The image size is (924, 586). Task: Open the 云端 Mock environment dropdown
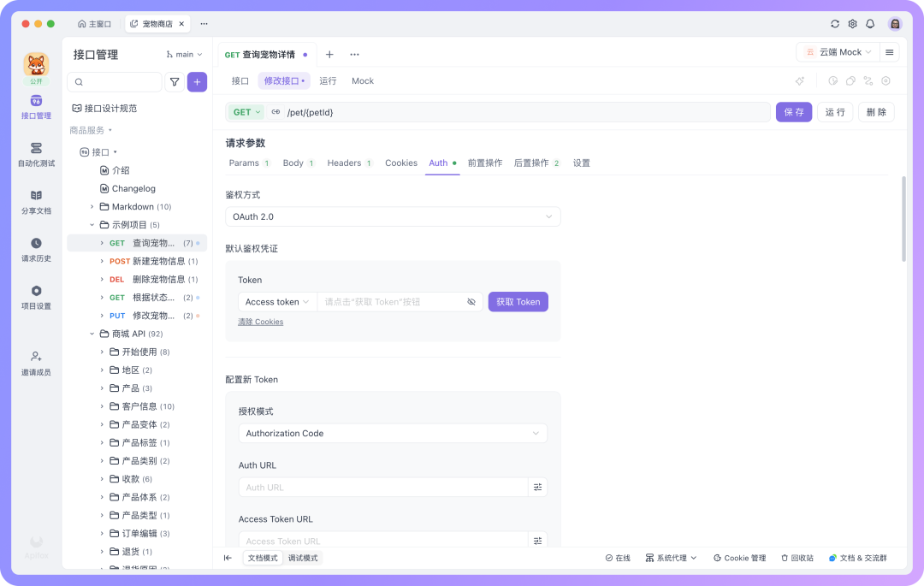click(838, 52)
